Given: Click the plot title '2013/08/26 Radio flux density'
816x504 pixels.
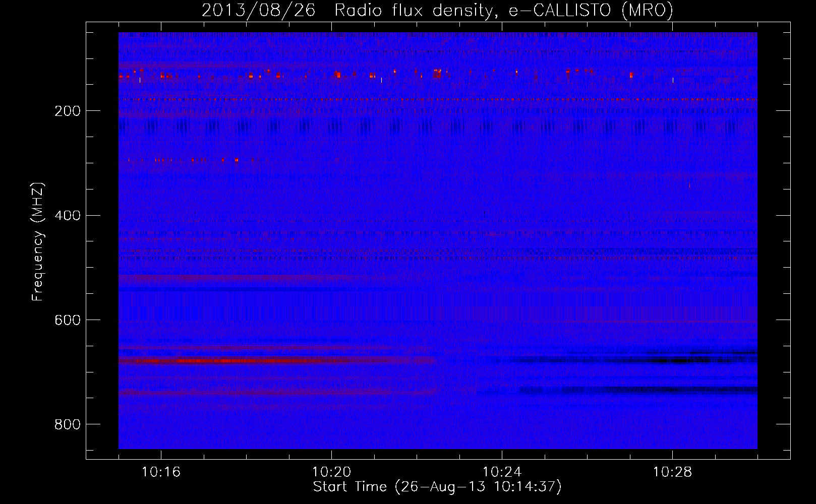Looking at the screenshot, I should pos(437,10).
